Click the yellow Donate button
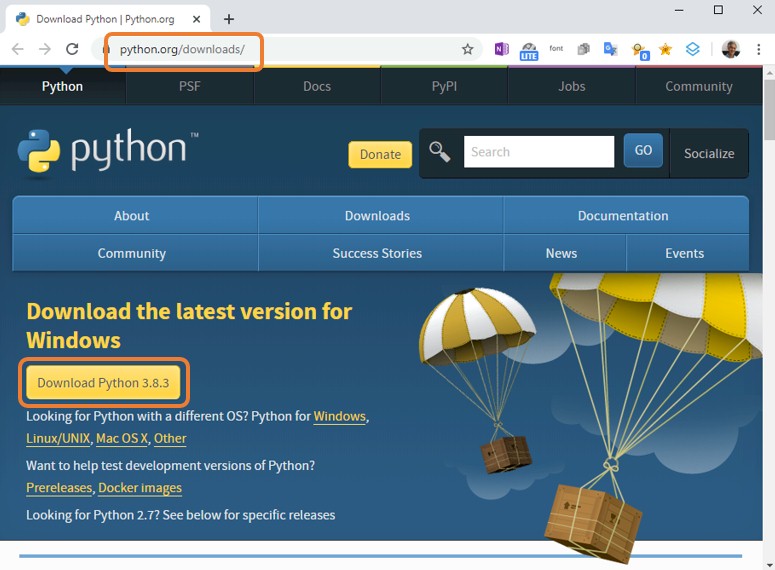This screenshot has height=570, width=775. (380, 155)
